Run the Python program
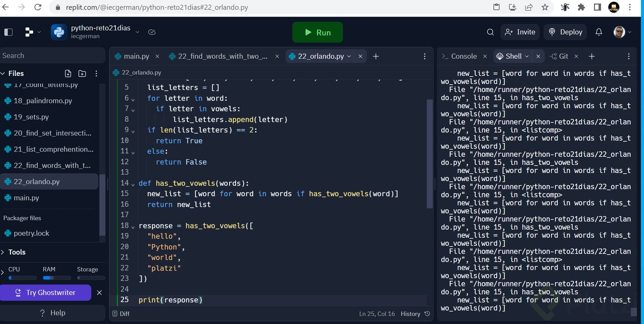Viewport: 644px width, 324px height. pyautogui.click(x=318, y=32)
